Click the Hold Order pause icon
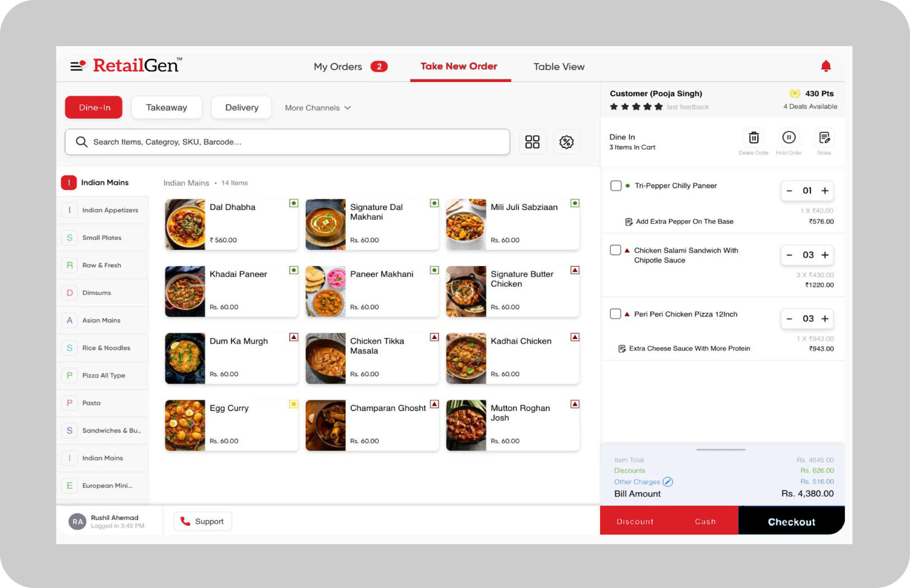910x588 pixels. click(x=788, y=137)
